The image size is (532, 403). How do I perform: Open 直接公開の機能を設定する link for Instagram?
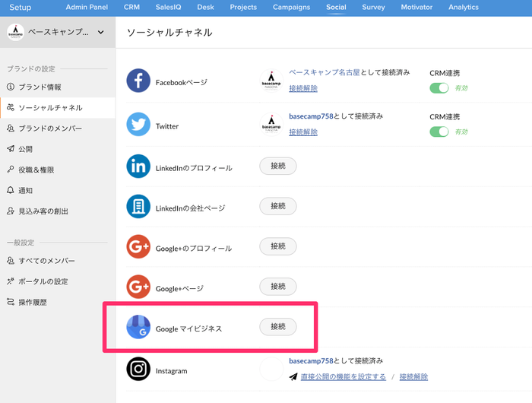(343, 377)
